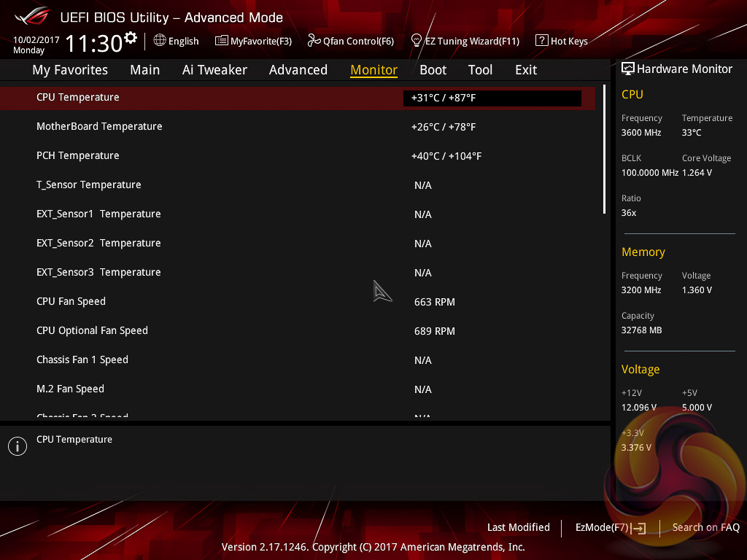Image resolution: width=747 pixels, height=560 pixels.
Task: Click the 5.000 V reading
Action: [x=697, y=407]
